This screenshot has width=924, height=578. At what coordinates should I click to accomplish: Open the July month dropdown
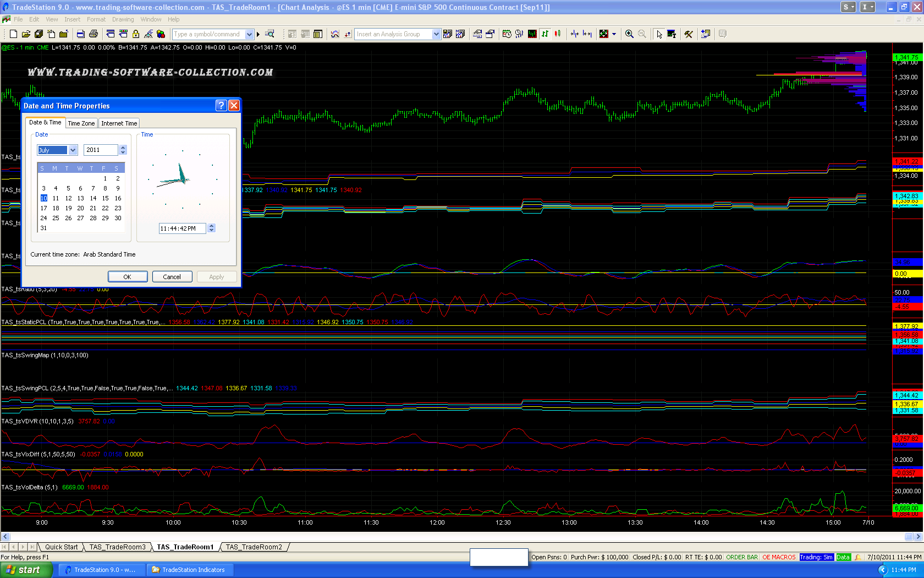pyautogui.click(x=73, y=150)
